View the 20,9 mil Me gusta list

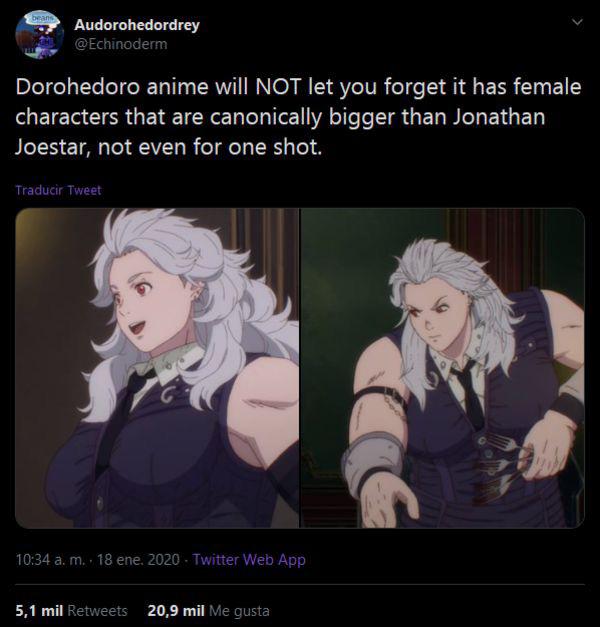click(x=208, y=611)
